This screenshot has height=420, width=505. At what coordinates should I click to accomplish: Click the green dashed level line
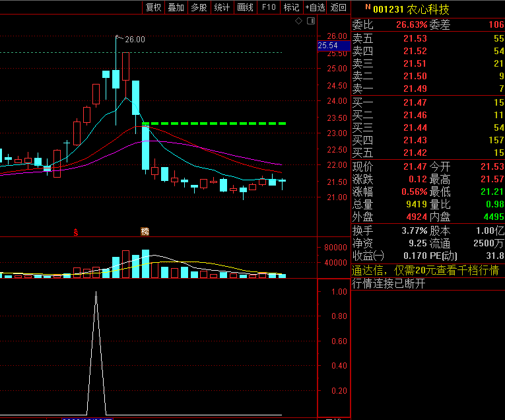coord(214,123)
